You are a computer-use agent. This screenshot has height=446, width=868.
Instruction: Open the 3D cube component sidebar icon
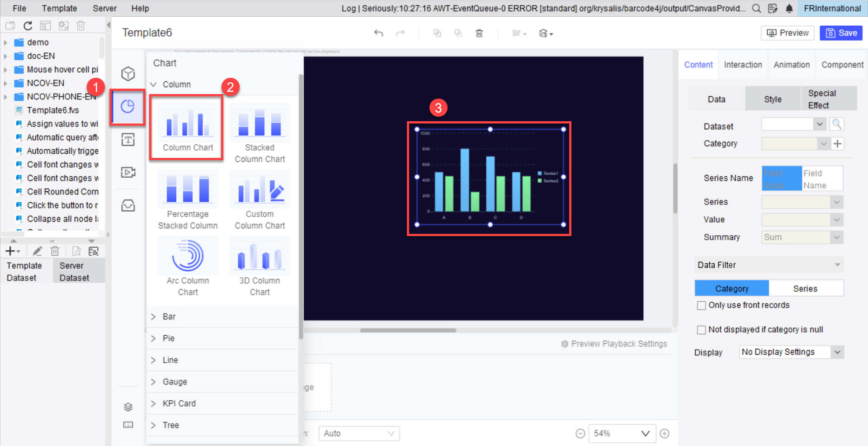click(x=128, y=74)
